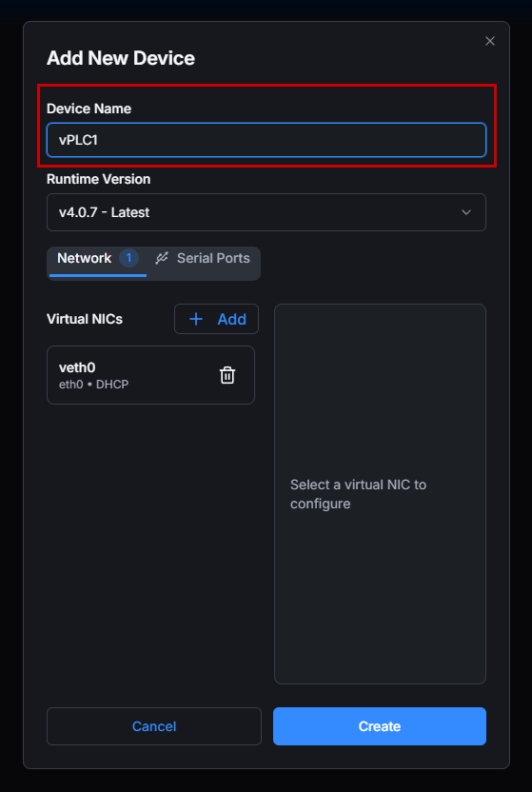Click the Device Name label
The image size is (532, 792).
(x=89, y=109)
